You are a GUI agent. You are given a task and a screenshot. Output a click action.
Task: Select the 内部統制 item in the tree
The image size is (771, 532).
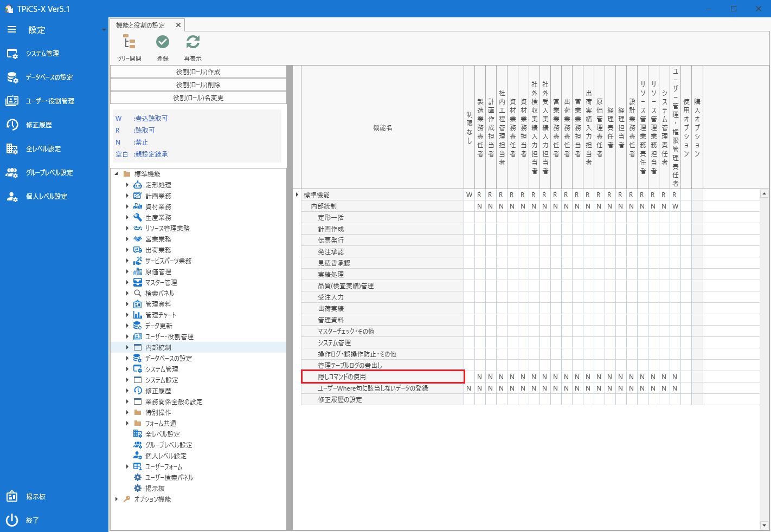[158, 348]
